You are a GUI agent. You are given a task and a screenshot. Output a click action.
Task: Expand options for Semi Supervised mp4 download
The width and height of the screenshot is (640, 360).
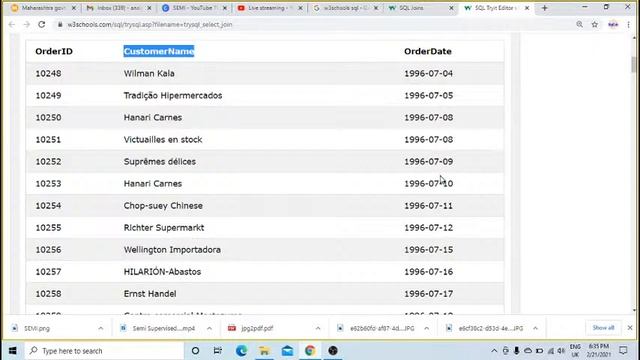pos(209,328)
